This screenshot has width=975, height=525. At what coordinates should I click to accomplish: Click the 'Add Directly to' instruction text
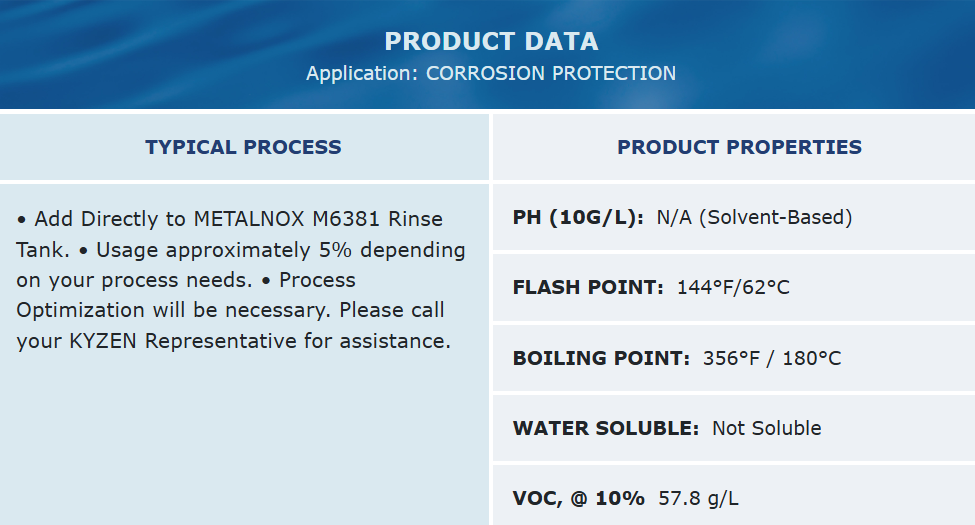pyautogui.click(x=111, y=219)
